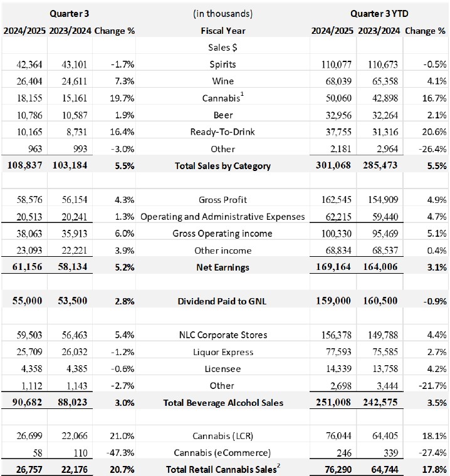Click the Liquor Express row label
The width and height of the screenshot is (450, 476).
tap(222, 352)
